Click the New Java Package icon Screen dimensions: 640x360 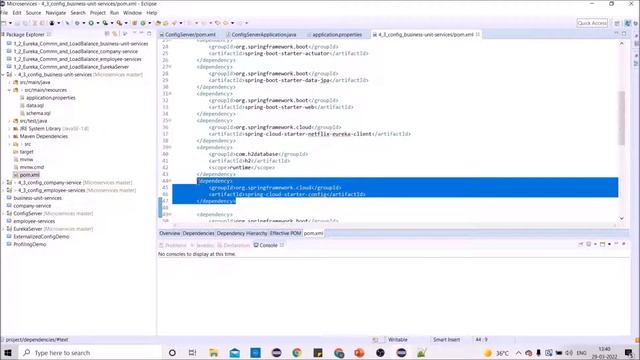[x=134, y=23]
